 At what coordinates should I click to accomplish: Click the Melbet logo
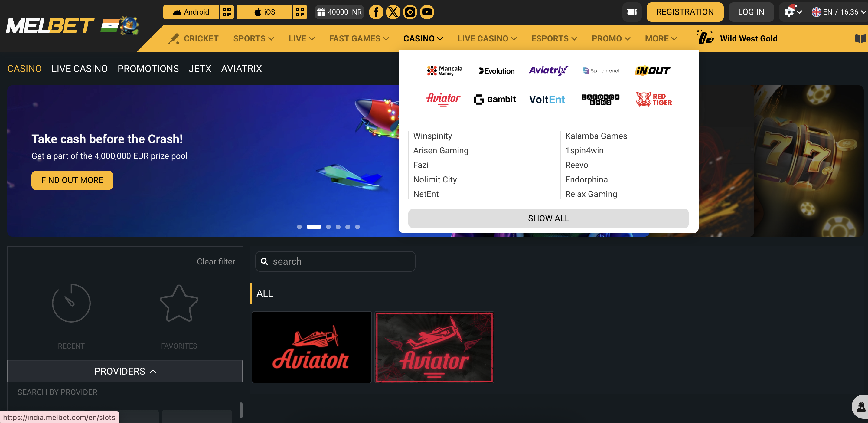(50, 26)
